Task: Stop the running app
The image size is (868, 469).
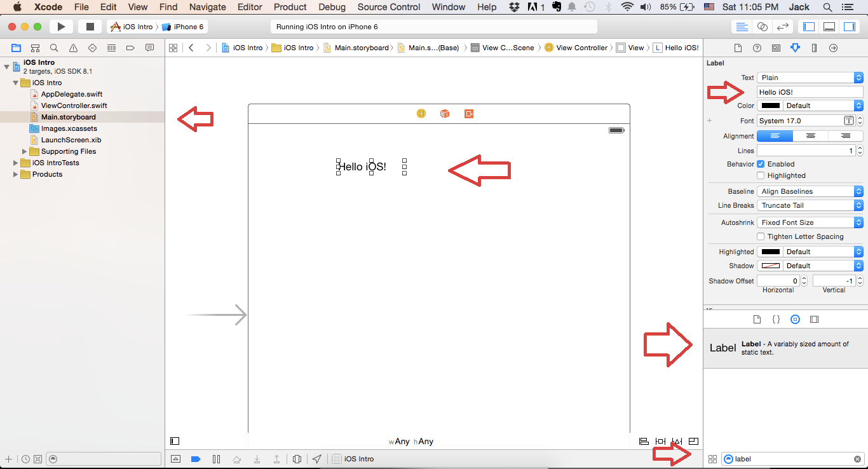Action: point(90,27)
